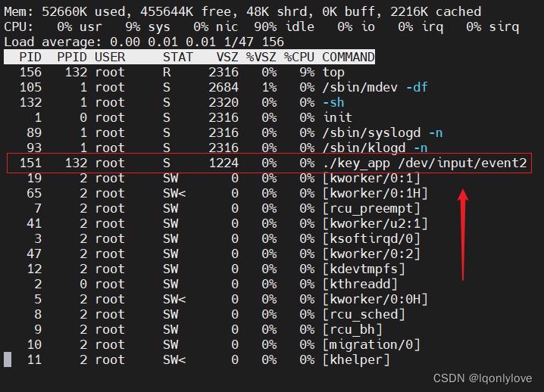Click the '90% idle' CPU value
The image size is (544, 392).
point(284,26)
